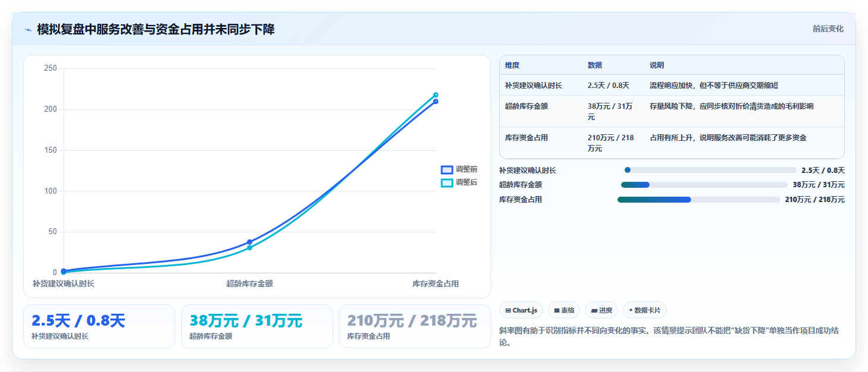Click the progress row value 38万元 / 31万元
The height and width of the screenshot is (372, 868).
pyautogui.click(x=819, y=185)
